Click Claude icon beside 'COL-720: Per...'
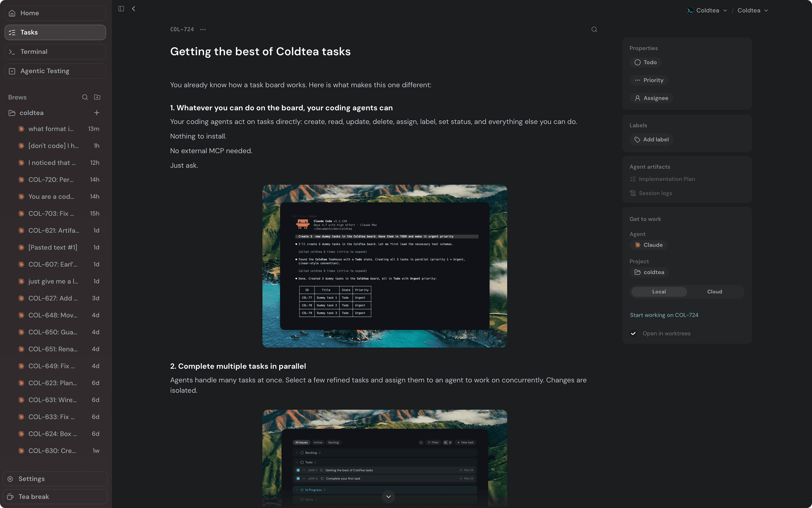Image resolution: width=812 pixels, height=508 pixels. (21, 180)
